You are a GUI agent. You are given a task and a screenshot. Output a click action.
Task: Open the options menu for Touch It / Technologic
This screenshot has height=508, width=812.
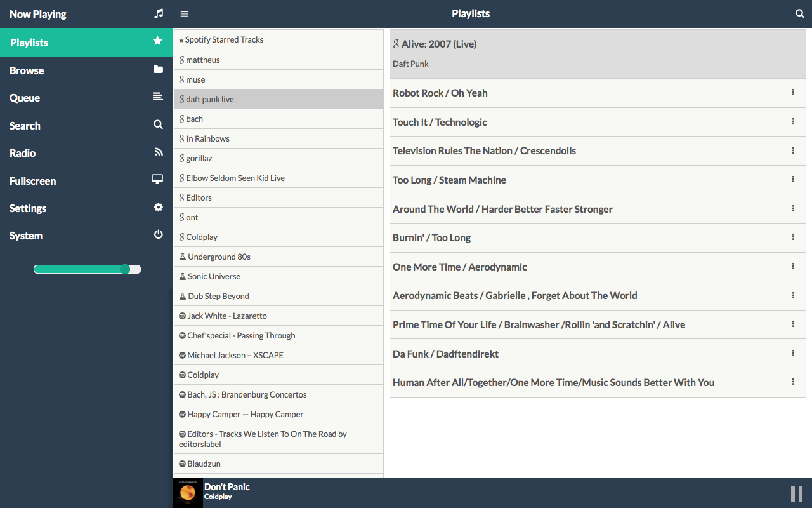pyautogui.click(x=793, y=121)
